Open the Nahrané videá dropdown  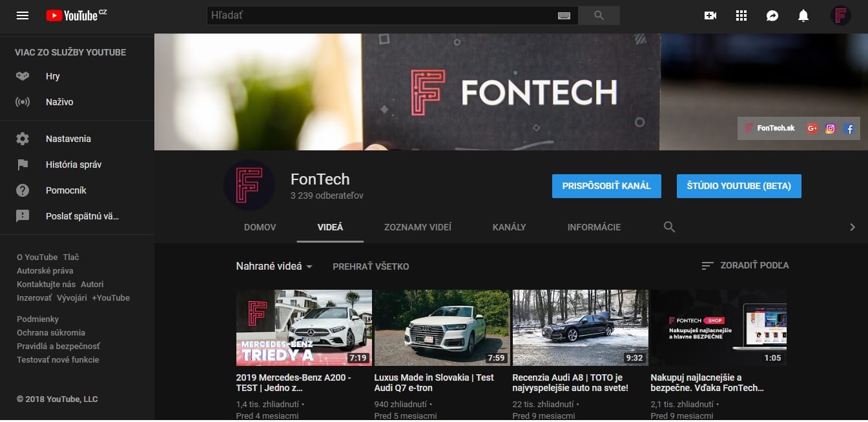[x=274, y=266]
